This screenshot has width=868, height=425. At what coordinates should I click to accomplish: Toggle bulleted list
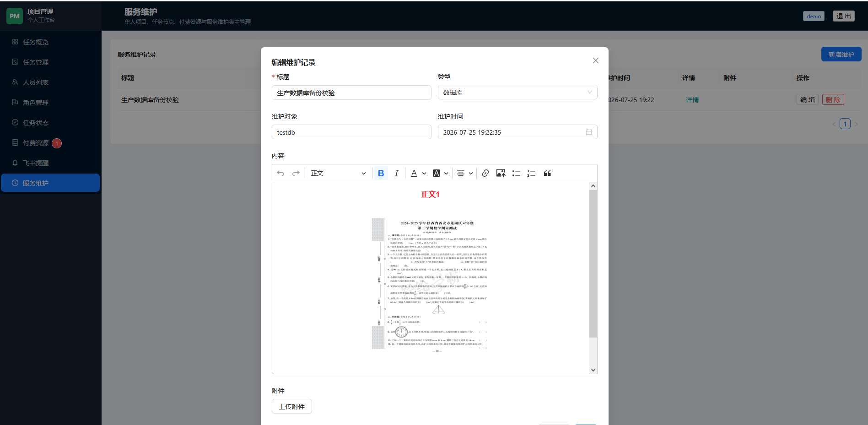[x=516, y=173]
